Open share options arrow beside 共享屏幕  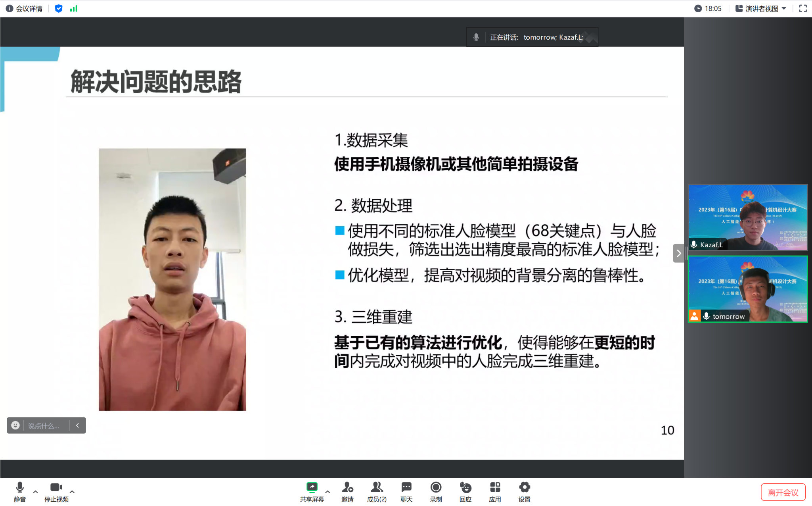[327, 492]
